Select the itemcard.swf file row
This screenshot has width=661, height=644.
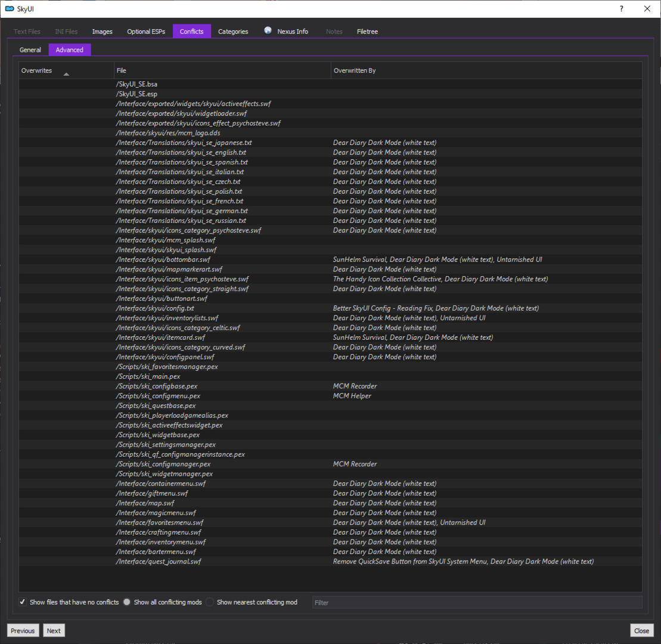[x=330, y=338]
